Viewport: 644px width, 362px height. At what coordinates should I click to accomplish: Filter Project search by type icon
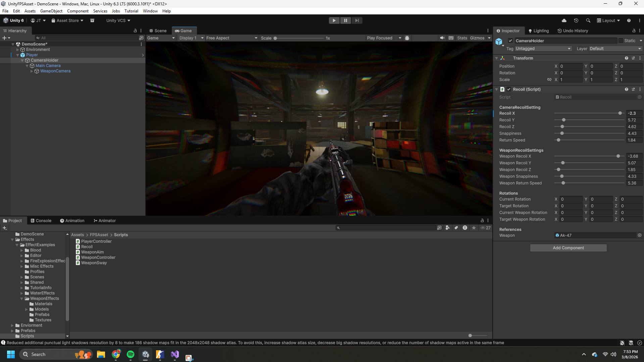448,228
